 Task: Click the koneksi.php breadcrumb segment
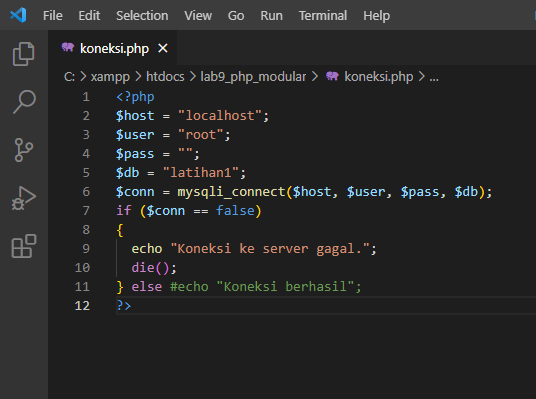coord(379,77)
